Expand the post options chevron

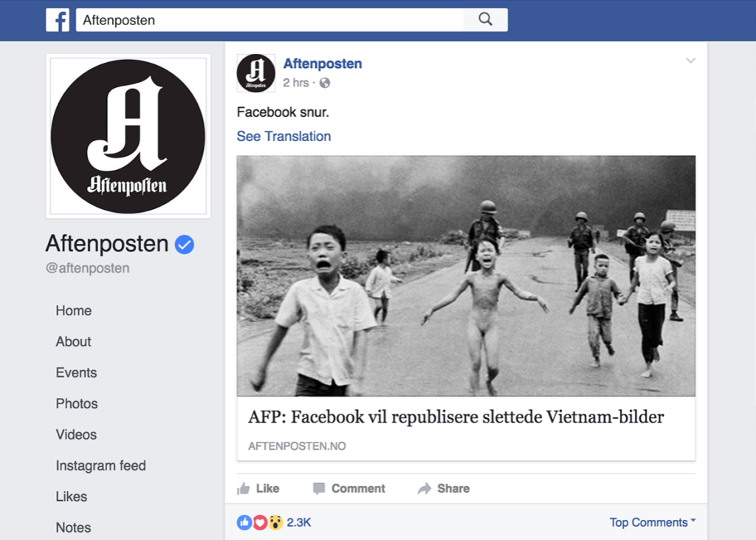690,61
